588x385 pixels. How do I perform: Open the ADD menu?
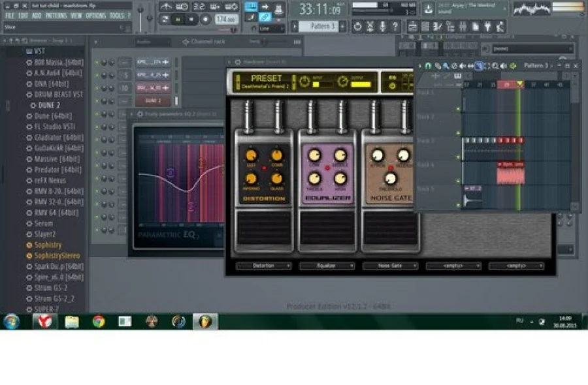[37, 16]
